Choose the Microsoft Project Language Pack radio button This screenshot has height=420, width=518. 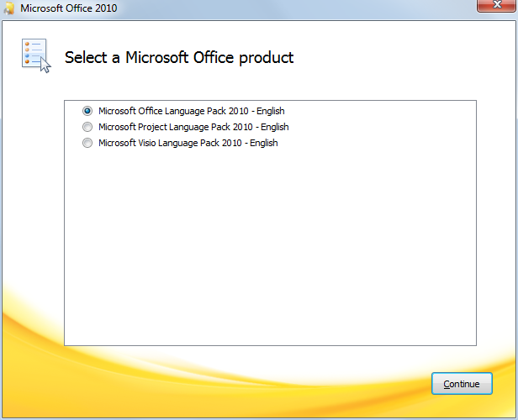pyautogui.click(x=87, y=127)
